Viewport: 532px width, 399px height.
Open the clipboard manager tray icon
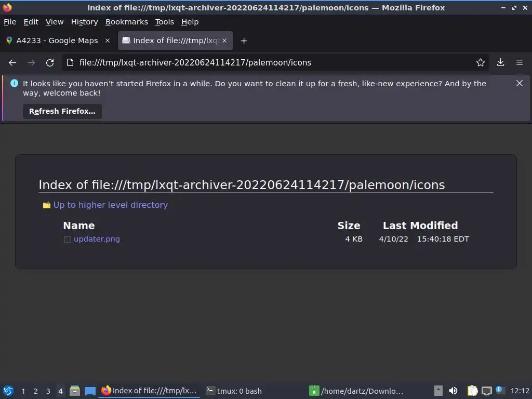coord(472,391)
